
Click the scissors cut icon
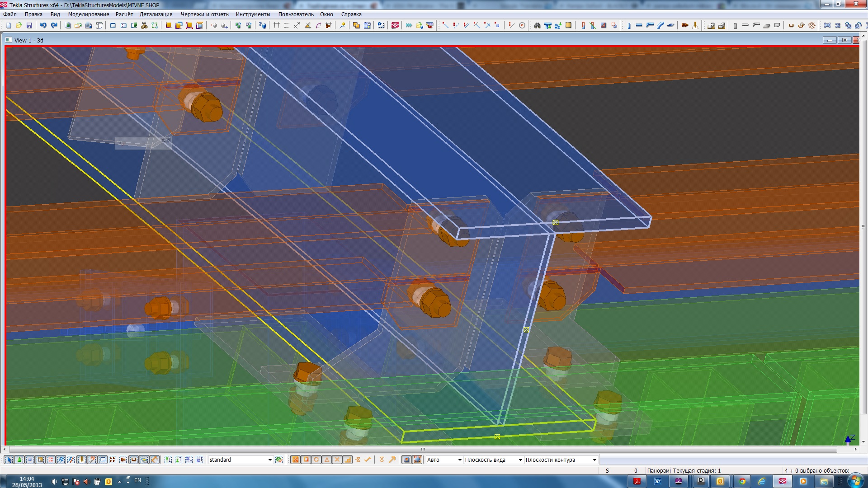[x=144, y=25]
